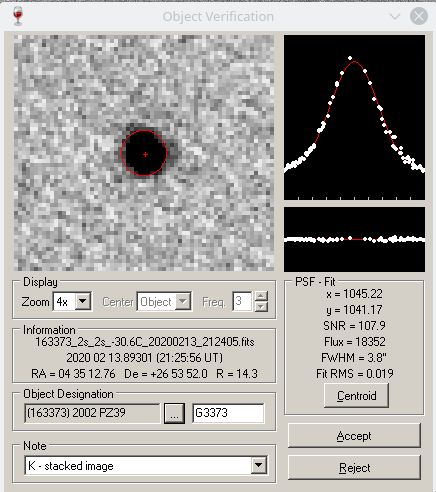
Task: Click the Centroid button
Action: click(356, 396)
